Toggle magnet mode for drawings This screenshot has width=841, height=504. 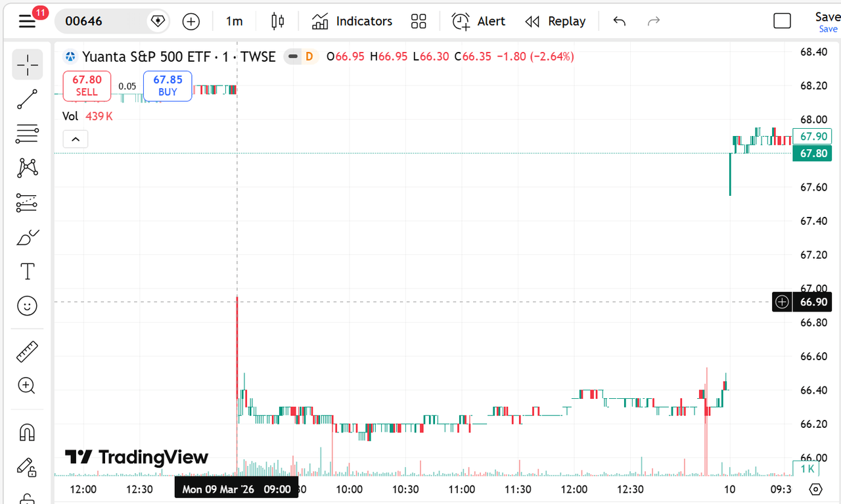27,432
